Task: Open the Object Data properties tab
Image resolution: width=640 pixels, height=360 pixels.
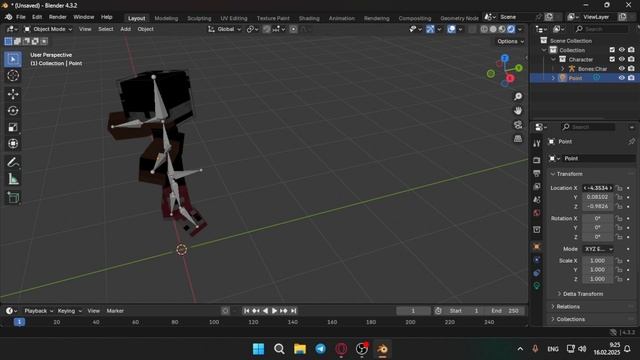Action: (x=537, y=286)
